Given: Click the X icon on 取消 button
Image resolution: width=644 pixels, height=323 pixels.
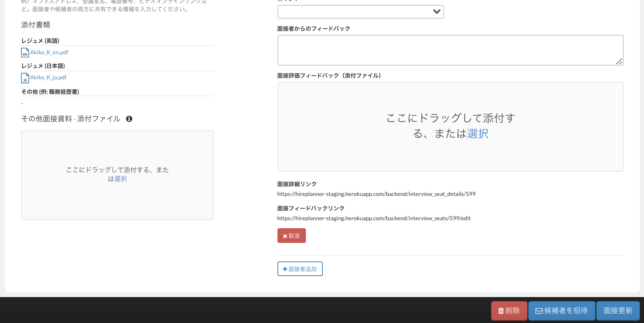Looking at the screenshot, I should pyautogui.click(x=285, y=236).
